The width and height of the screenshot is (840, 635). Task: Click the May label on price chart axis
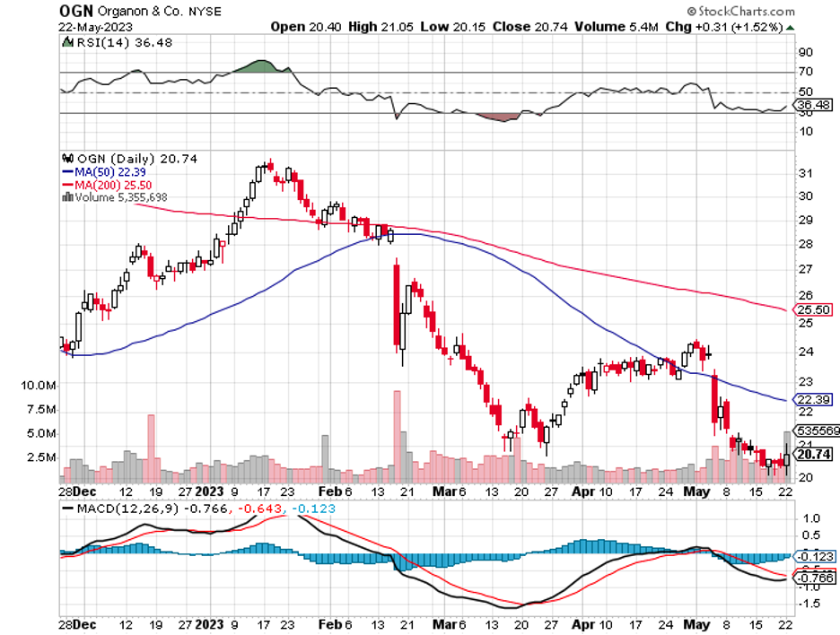(696, 491)
